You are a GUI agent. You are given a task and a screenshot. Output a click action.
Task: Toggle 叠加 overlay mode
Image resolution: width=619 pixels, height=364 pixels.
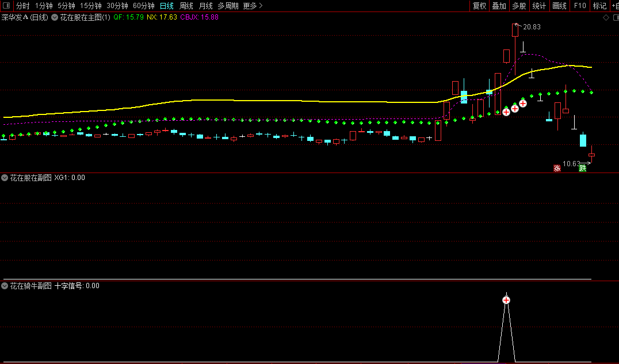point(499,6)
